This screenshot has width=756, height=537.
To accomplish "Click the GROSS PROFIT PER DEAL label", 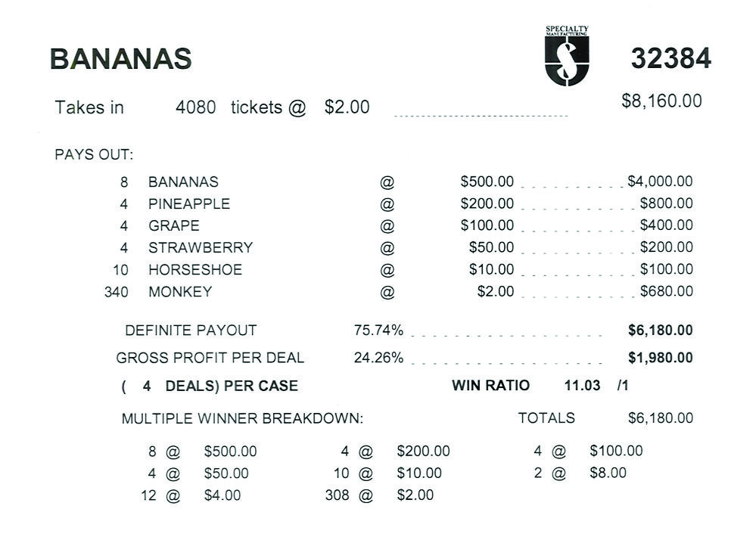I will [210, 358].
